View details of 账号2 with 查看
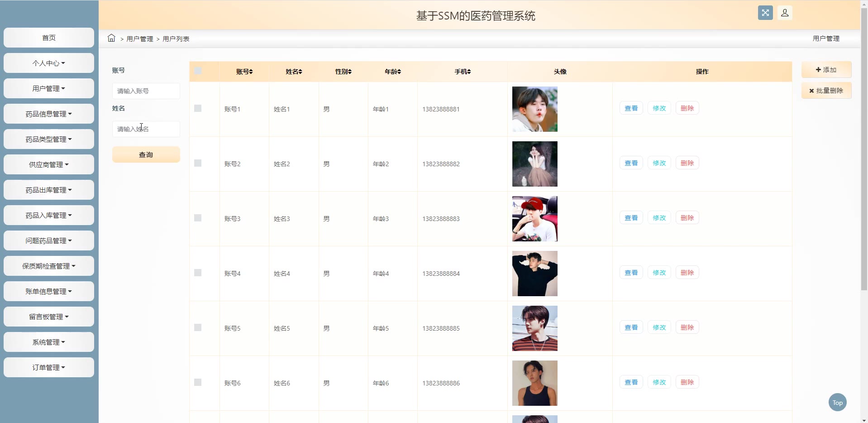 (631, 163)
